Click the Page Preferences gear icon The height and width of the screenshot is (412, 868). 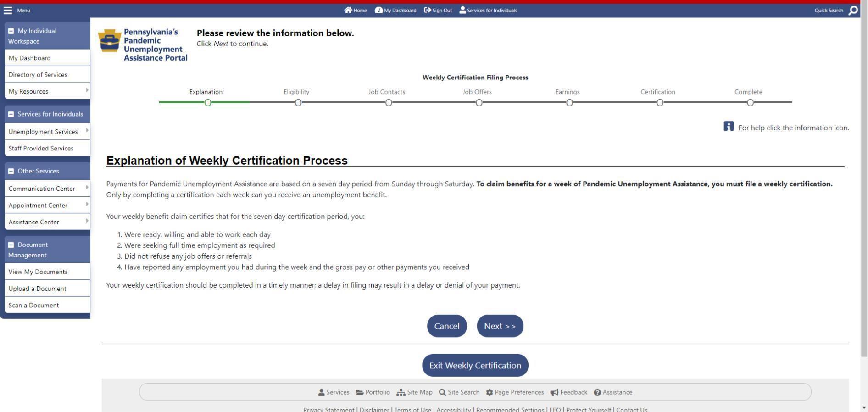490,393
